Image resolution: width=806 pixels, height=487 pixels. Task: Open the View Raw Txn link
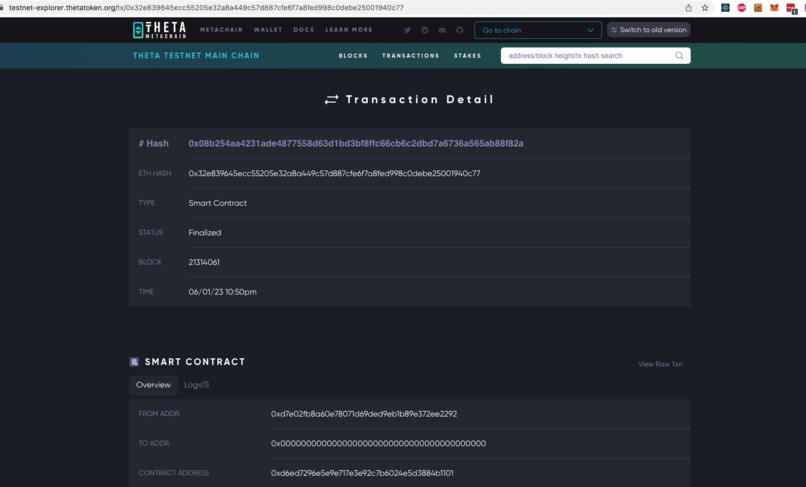click(x=660, y=364)
